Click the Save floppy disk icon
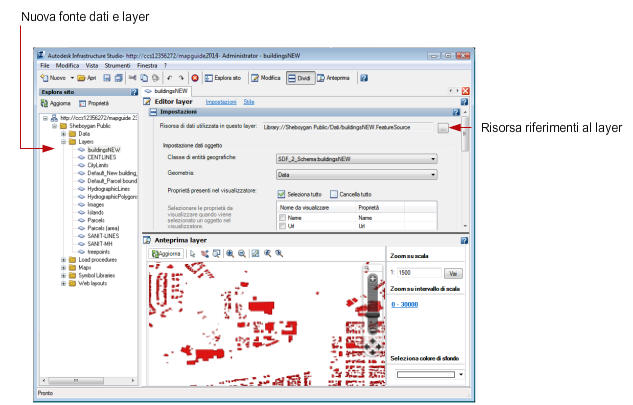 click(x=107, y=78)
